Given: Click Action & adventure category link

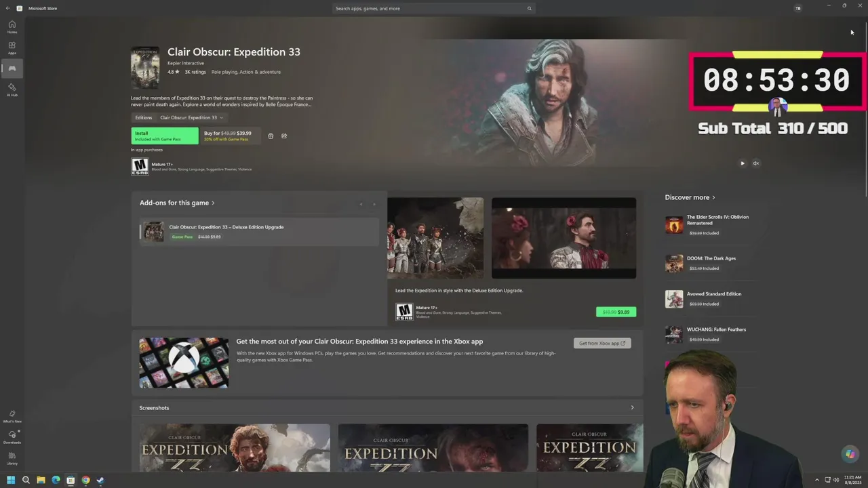Looking at the screenshot, I should pyautogui.click(x=260, y=72).
